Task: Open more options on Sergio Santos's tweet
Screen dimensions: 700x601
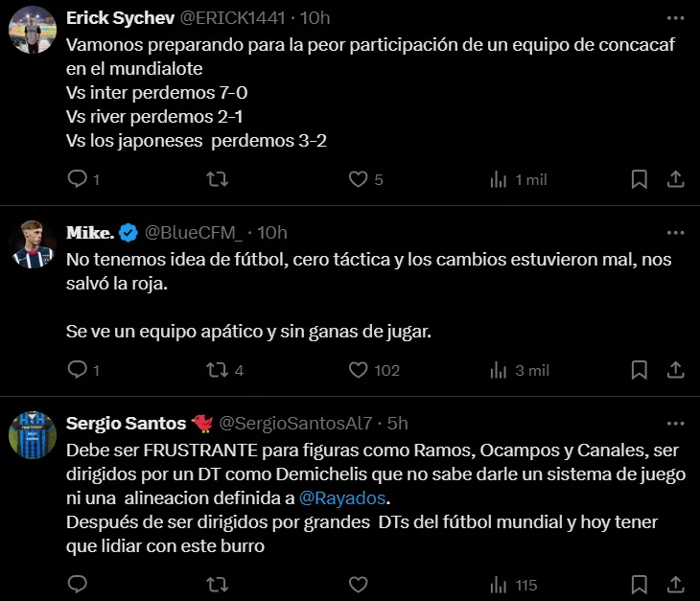Action: 675,423
